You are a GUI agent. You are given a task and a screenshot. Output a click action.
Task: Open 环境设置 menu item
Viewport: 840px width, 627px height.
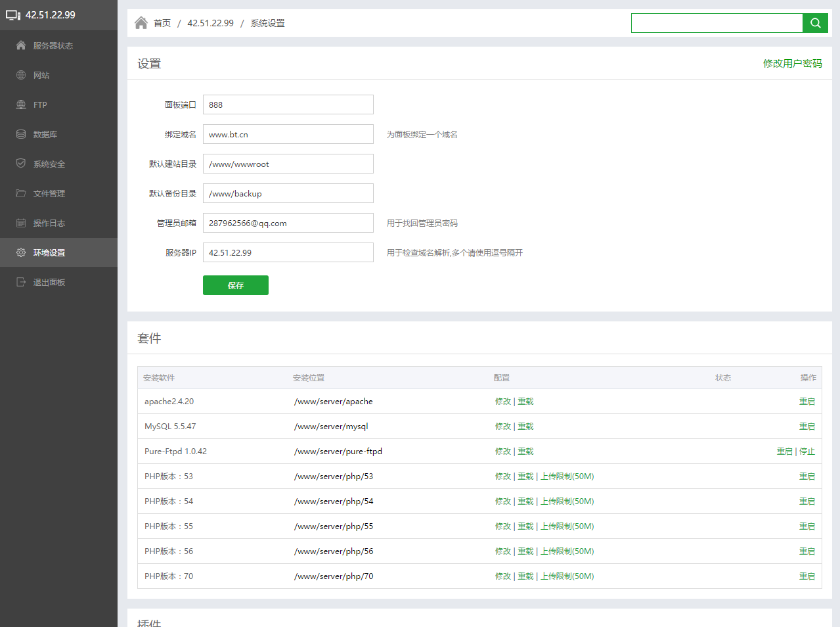[49, 252]
